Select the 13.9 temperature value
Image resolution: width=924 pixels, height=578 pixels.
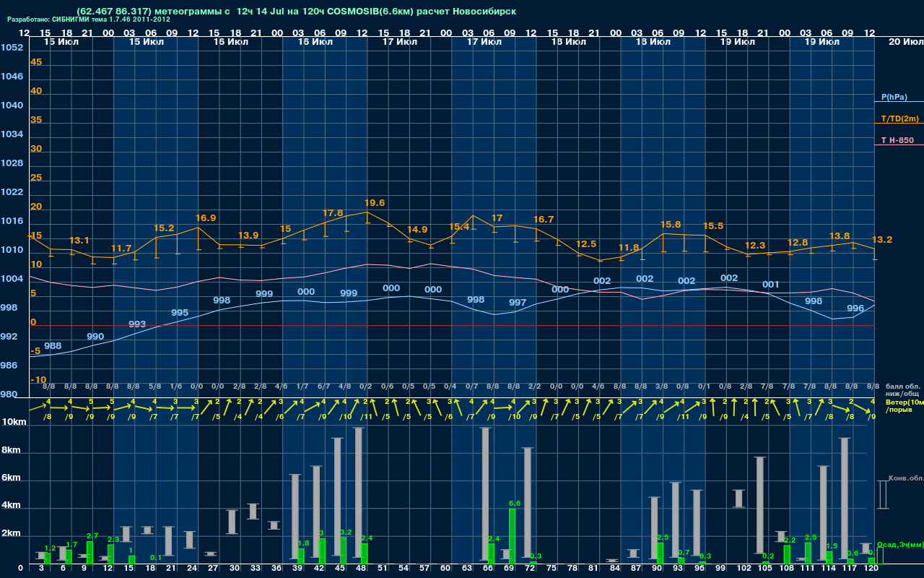pyautogui.click(x=248, y=236)
